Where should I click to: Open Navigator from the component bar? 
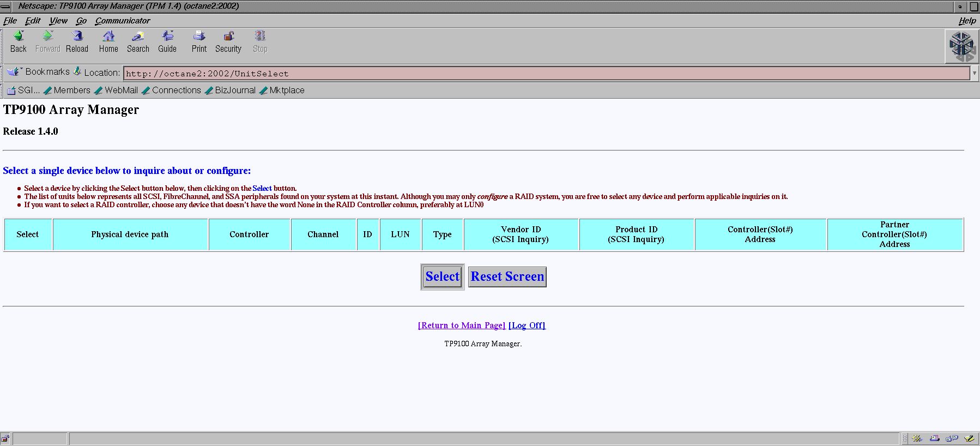click(917, 438)
